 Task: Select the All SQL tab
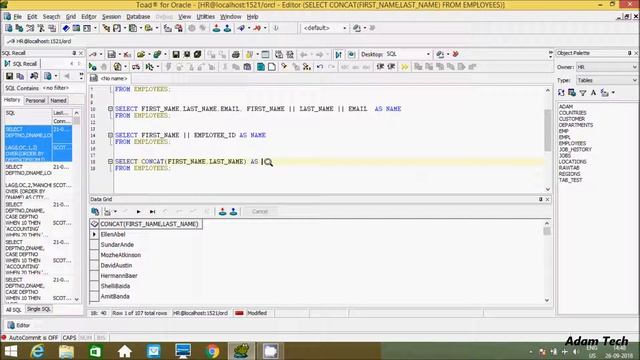[x=13, y=310]
